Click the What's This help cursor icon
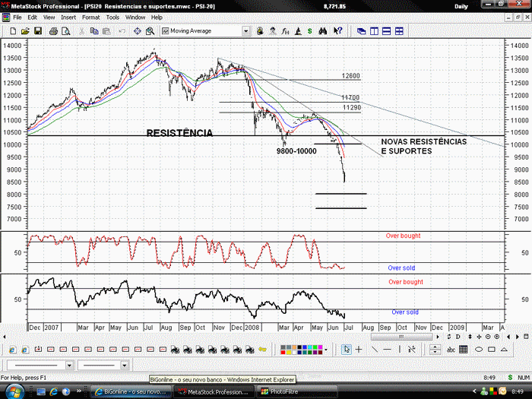The height and width of the screenshot is (399, 532). [x=337, y=31]
